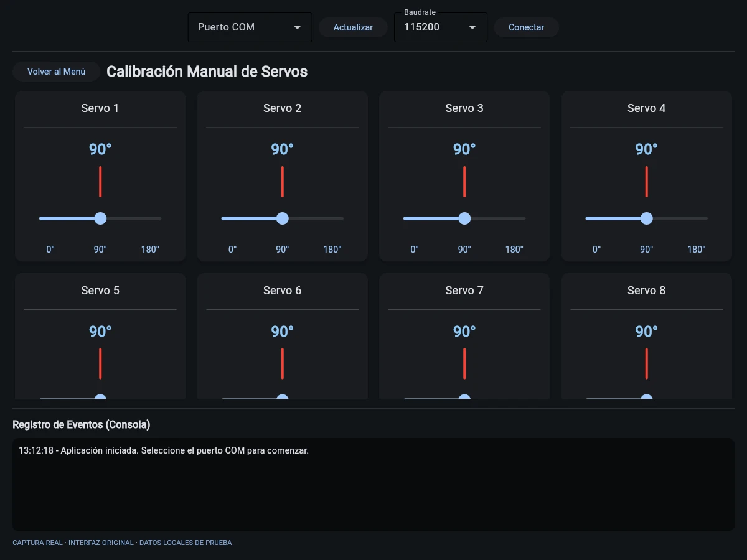Click the Servo 8 card title
Viewport: 747px width, 560px height.
[x=647, y=291]
